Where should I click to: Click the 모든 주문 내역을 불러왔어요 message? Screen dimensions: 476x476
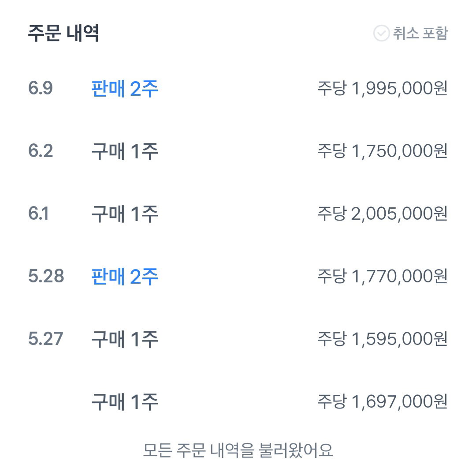pos(238,450)
